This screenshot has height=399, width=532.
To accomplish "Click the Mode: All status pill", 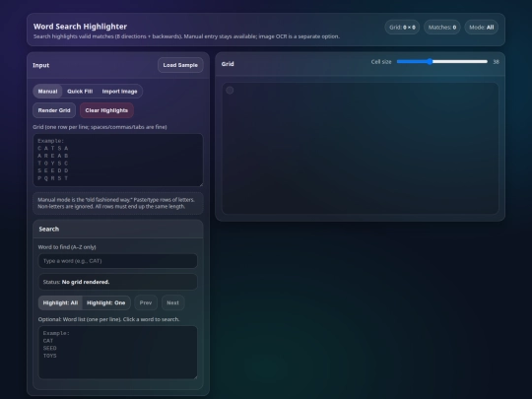I will click(x=481, y=28).
